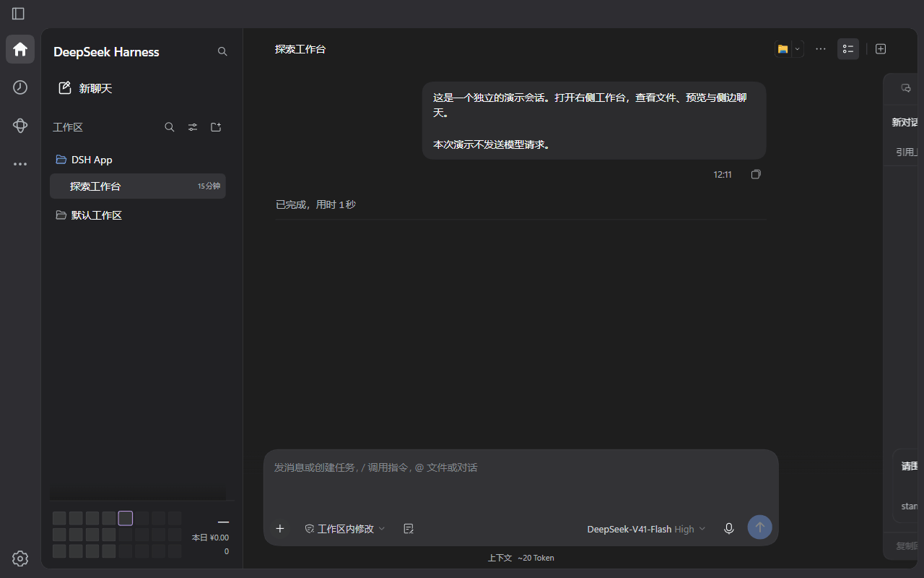Click the 探索工作台 title in header

(300, 49)
